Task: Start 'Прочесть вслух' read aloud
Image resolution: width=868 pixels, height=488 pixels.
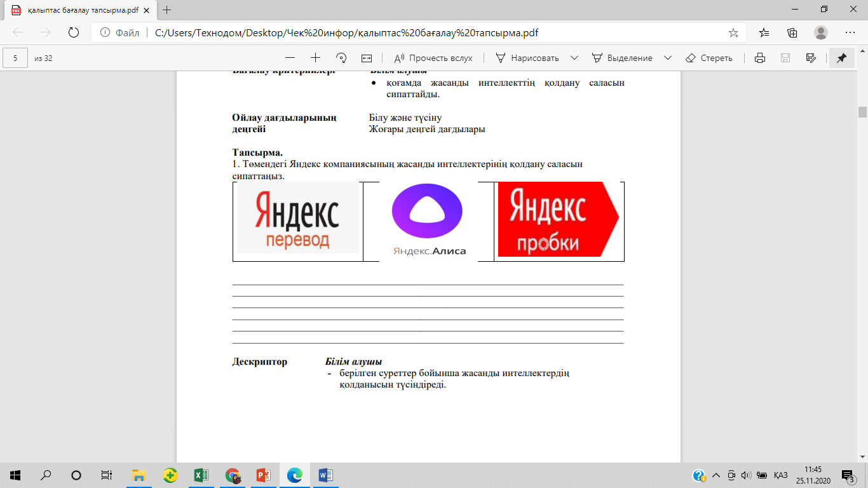Action: [x=433, y=58]
